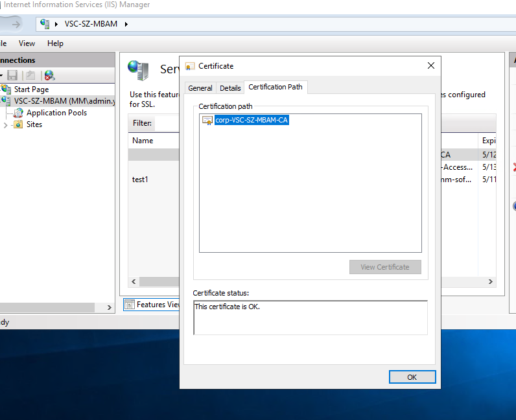Viewport: 516px width, 420px height.
Task: Click the Features View icon
Action: (x=130, y=305)
